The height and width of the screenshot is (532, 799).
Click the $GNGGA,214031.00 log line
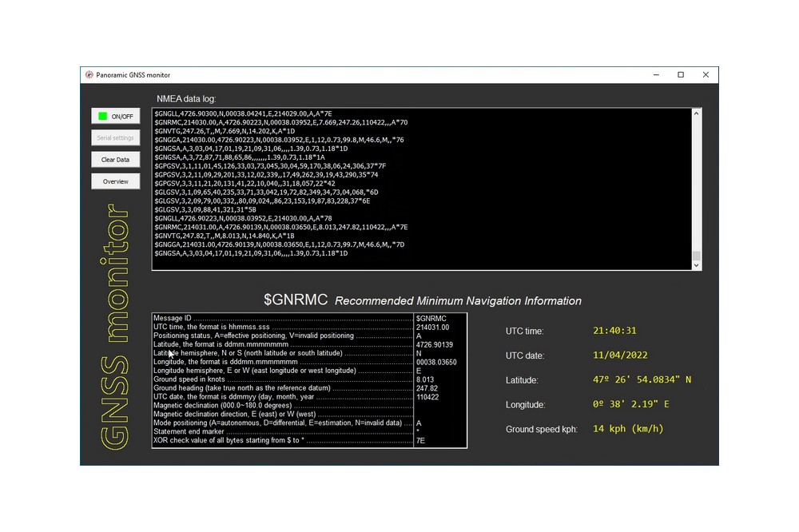(x=280, y=244)
